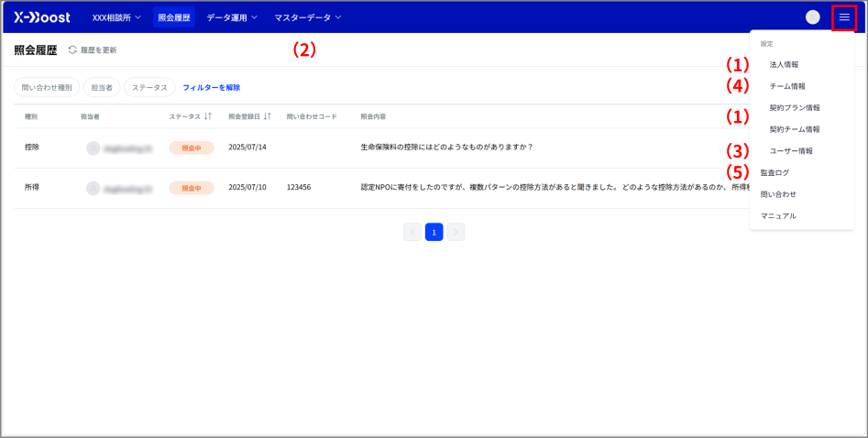Go to next page arrow
This screenshot has height=438, width=868.
456,232
